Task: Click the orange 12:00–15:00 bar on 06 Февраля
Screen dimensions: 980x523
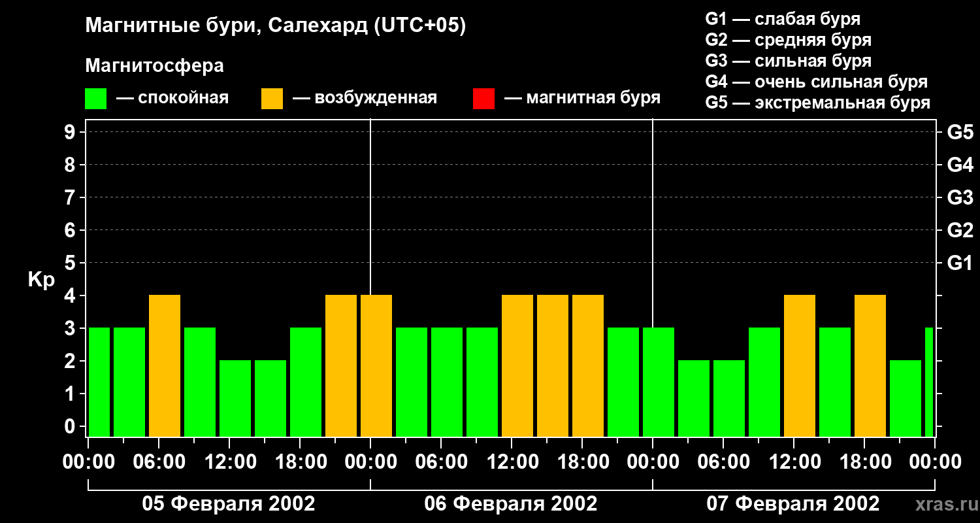Action: 517,366
